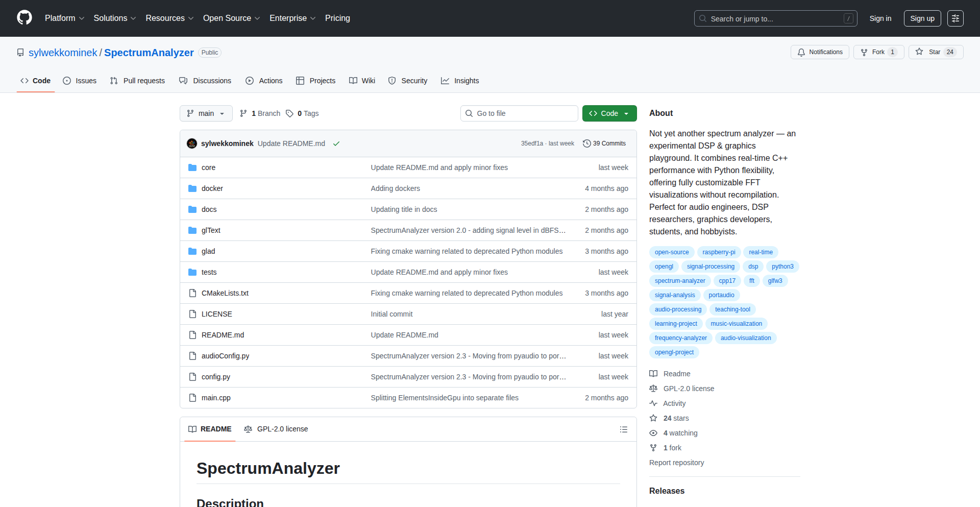The height and width of the screenshot is (507, 980).
Task: Expand the Platform menu in header
Action: [x=64, y=18]
